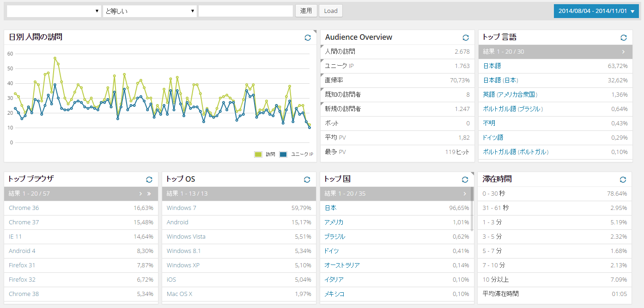Click the filter value text field
Image resolution: width=644 pixels, height=308 pixels.
[246, 11]
